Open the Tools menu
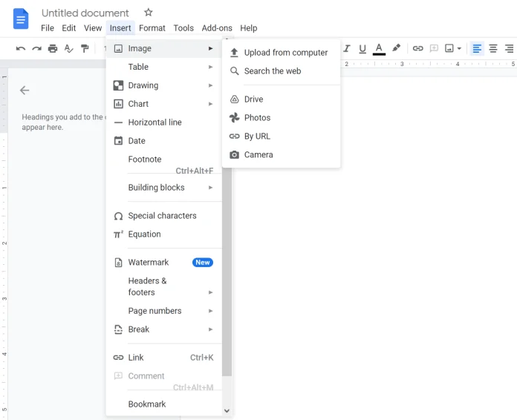 coord(183,28)
